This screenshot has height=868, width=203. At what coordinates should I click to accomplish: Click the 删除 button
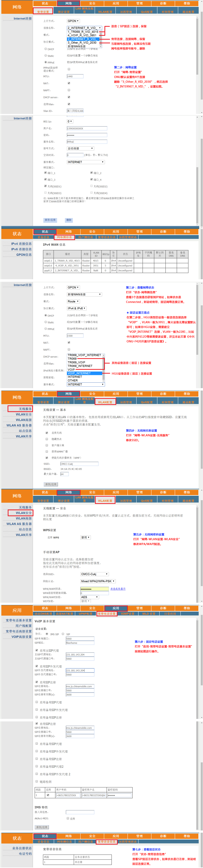(x=69, y=220)
